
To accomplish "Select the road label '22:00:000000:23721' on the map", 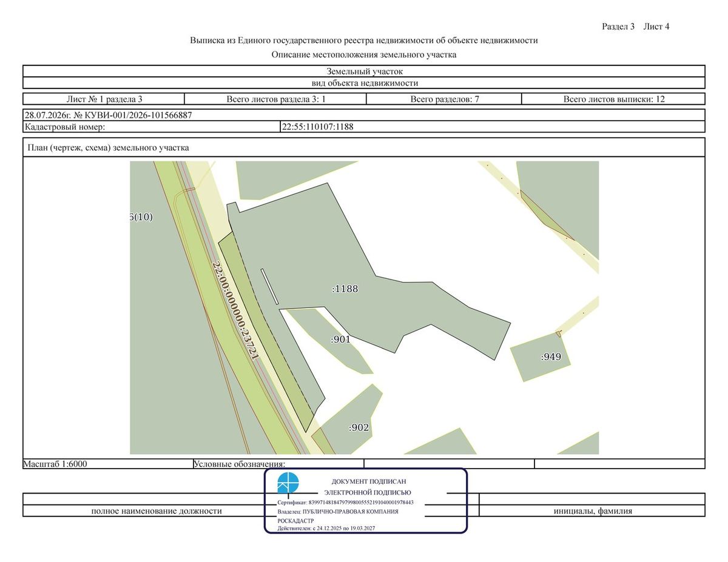I will 236,310.
